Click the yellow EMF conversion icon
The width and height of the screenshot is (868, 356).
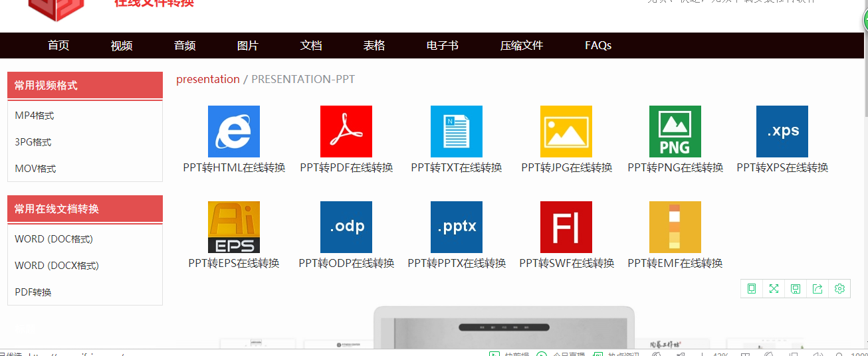[x=675, y=227]
